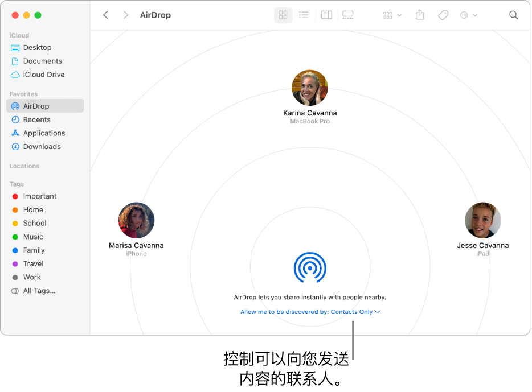Go back with the left chevron
The height and width of the screenshot is (392, 532).
coord(105,15)
